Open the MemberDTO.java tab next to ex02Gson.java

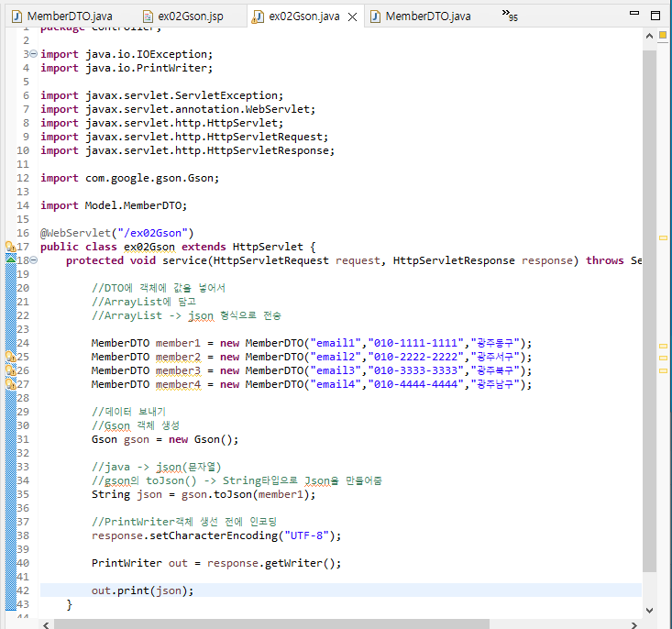coord(421,17)
